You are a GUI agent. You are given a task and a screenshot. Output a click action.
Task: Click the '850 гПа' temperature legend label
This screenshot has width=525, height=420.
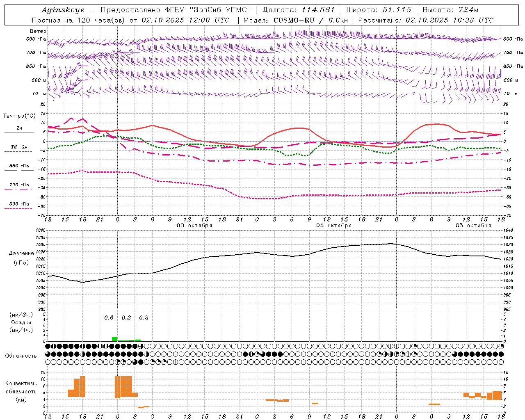(19, 166)
